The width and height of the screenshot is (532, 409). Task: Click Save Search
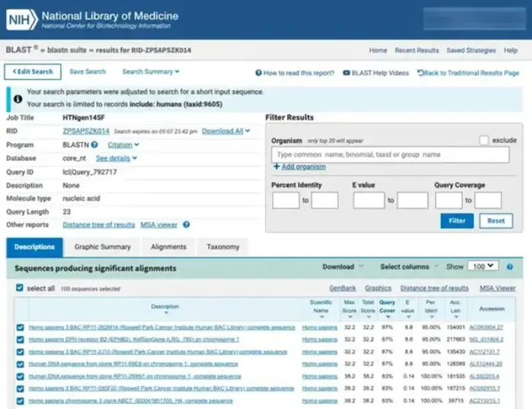point(87,71)
